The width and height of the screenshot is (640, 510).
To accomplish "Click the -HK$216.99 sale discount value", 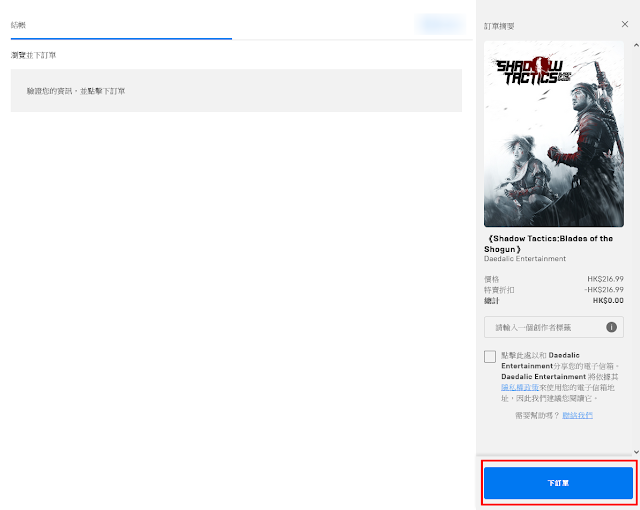I will 604,290.
